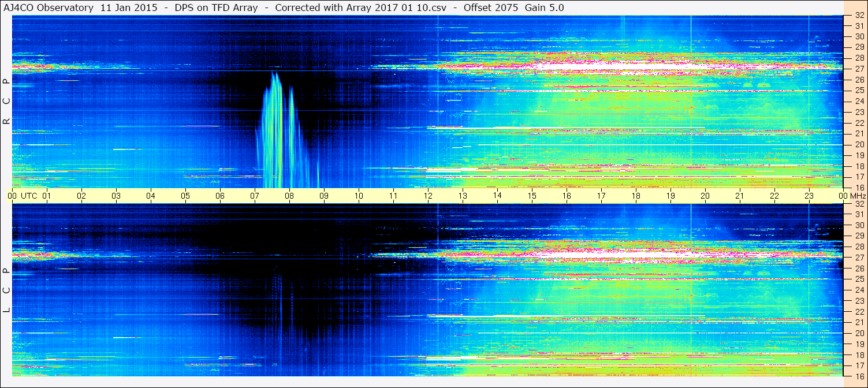Select the 13 hour marker
Viewport: 868px width, 388px height.
(463, 196)
